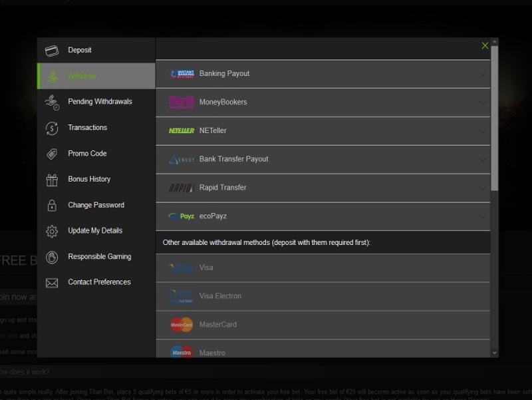This screenshot has height=400, width=532.
Task: Select the ecoPayz method
Action: click(323, 216)
